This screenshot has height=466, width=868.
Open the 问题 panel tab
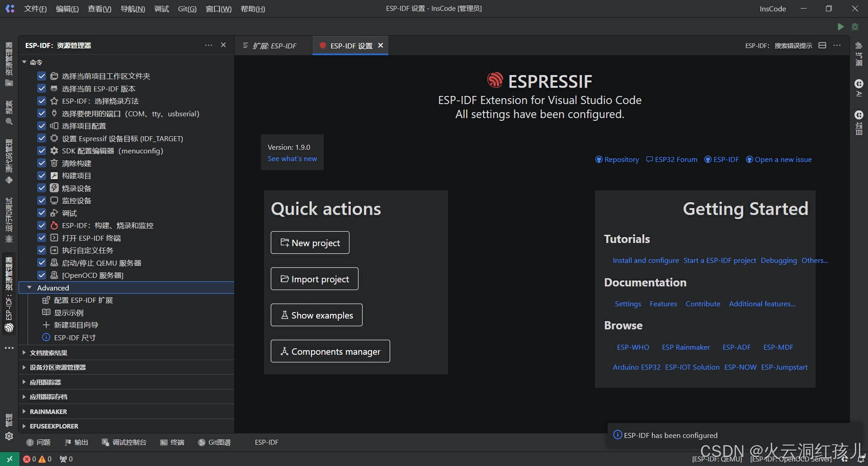tap(38, 442)
